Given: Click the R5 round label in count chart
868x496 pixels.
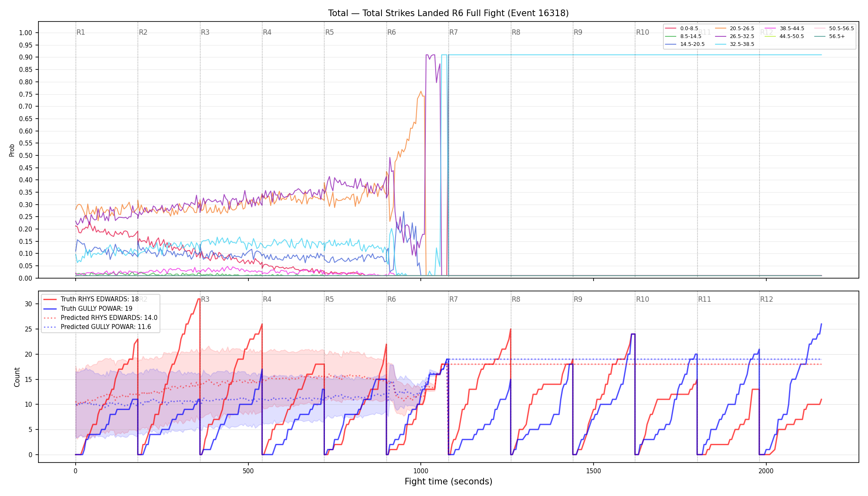Looking at the screenshot, I should pyautogui.click(x=329, y=299).
